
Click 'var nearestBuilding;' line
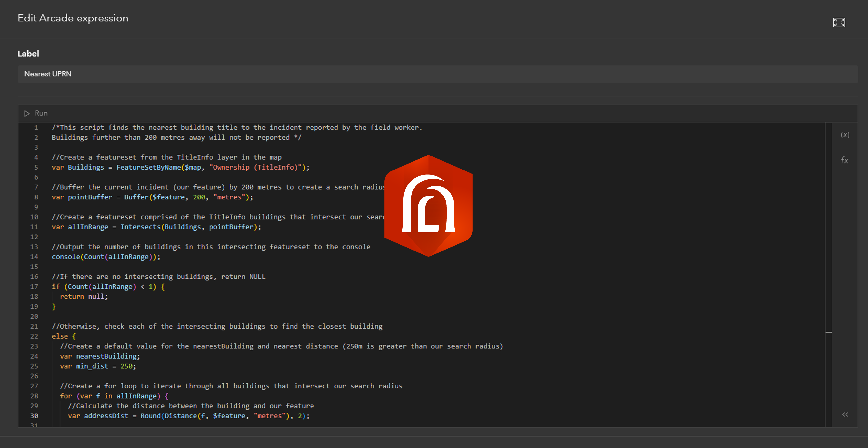tap(100, 356)
